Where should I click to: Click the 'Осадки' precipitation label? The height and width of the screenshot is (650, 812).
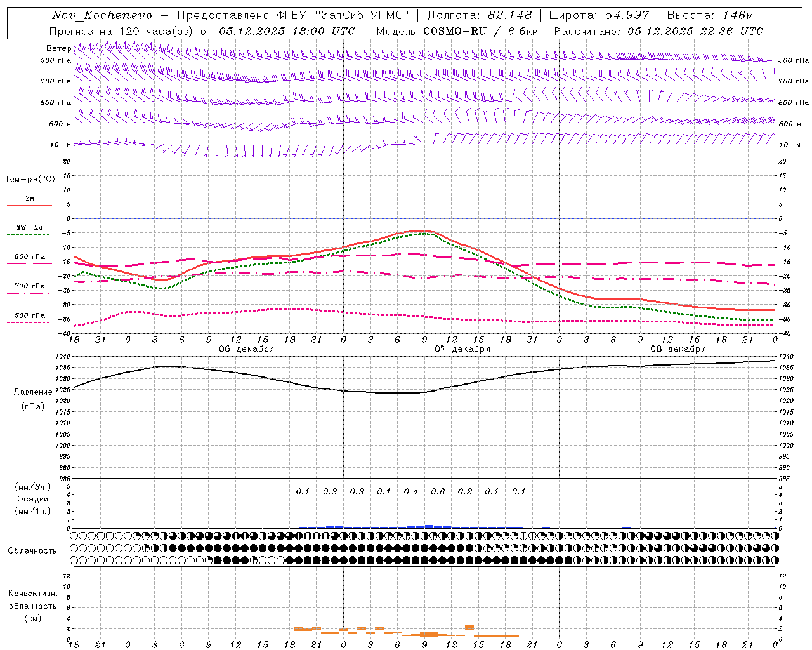coord(33,499)
